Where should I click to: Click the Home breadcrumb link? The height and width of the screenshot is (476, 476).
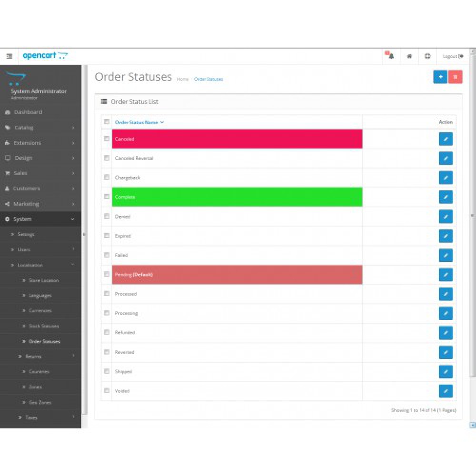click(183, 79)
